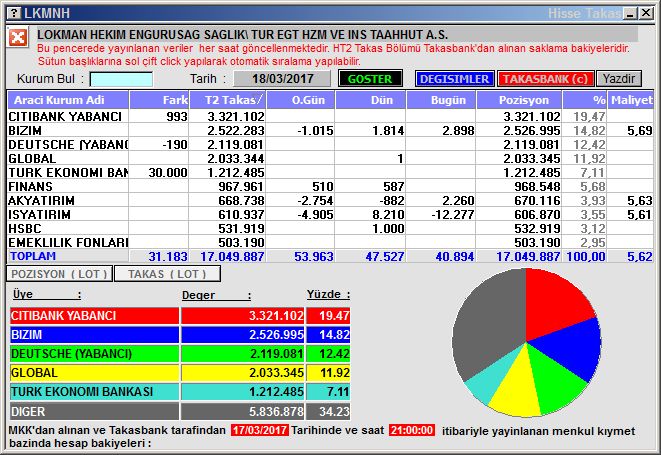The image size is (661, 455).
Task: Open the DEGISIMLER changes view
Action: coord(454,79)
